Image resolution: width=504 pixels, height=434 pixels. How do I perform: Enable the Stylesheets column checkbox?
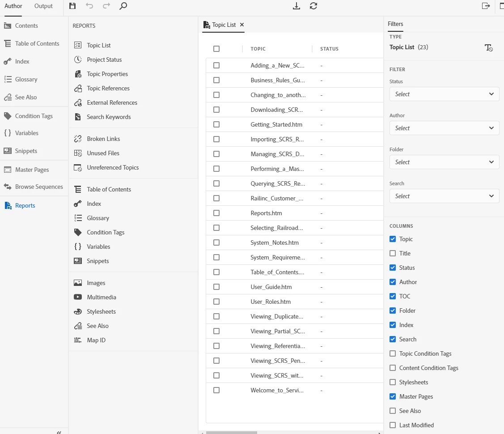pos(393,382)
